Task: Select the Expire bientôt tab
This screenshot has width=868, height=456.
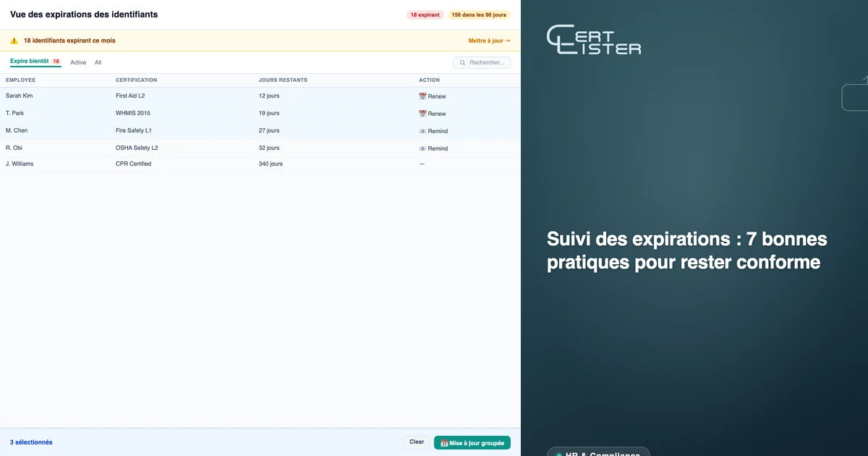Action: point(35,62)
